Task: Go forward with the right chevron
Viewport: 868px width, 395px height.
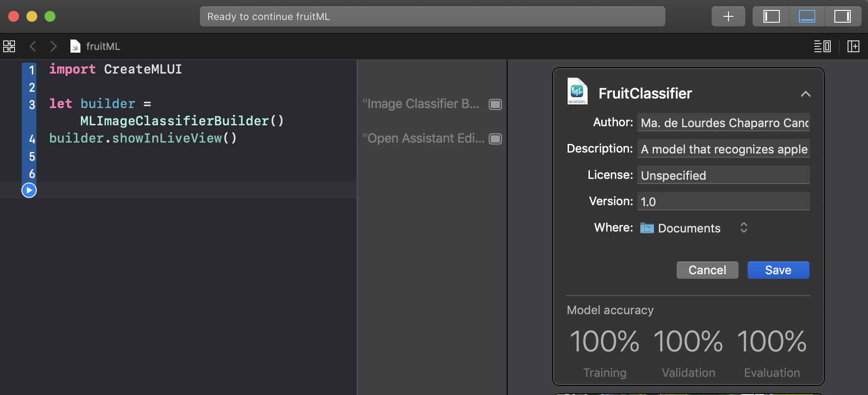Action: pyautogui.click(x=53, y=46)
